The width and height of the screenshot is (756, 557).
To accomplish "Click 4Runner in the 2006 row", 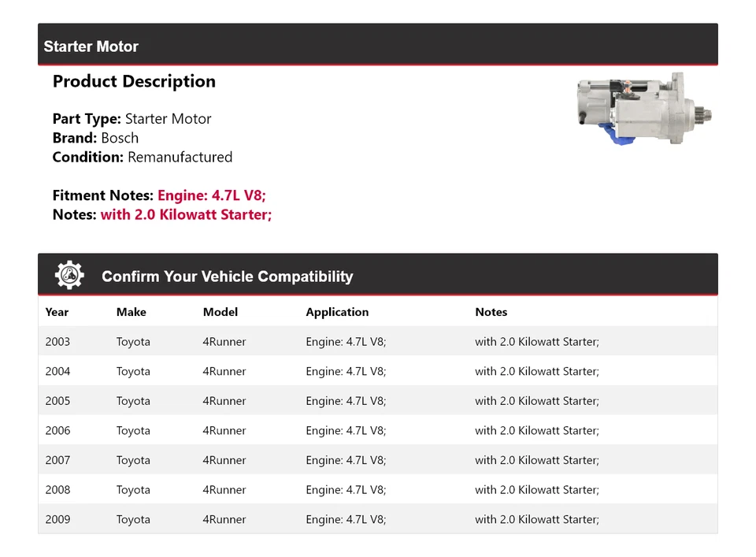I will point(224,431).
